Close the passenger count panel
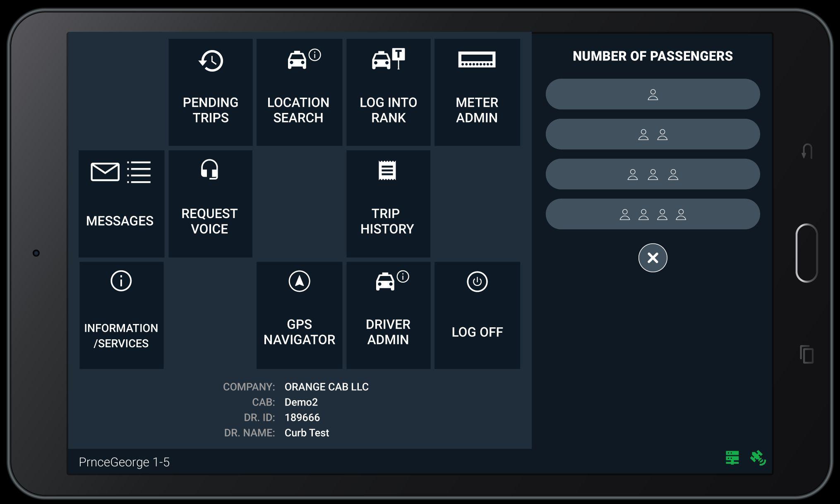840x504 pixels. tap(653, 258)
